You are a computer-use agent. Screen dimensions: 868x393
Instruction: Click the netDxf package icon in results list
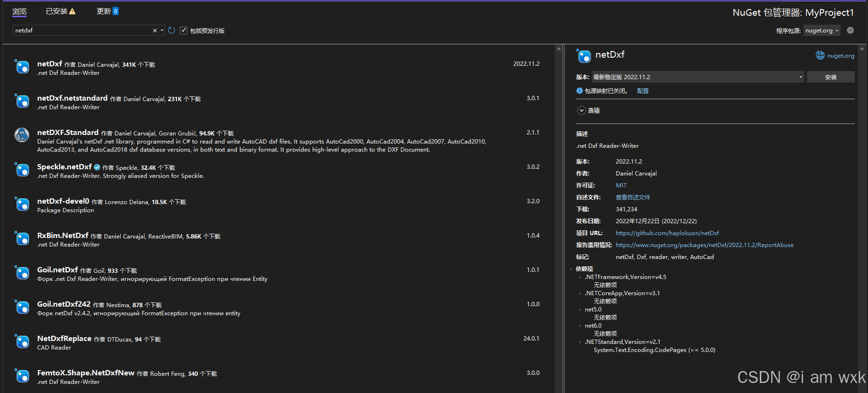pyautogui.click(x=22, y=67)
